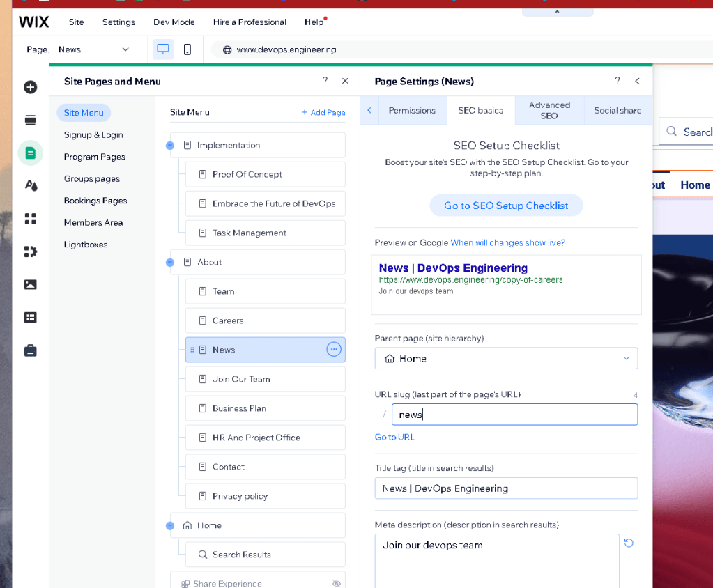Open the Page selector dropdown
The image size is (713, 588).
[x=93, y=49]
